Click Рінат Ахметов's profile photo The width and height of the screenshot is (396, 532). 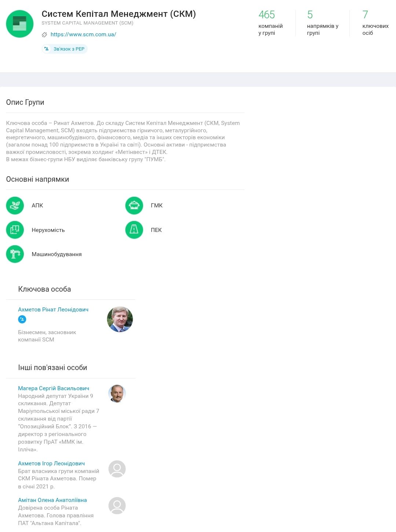coord(120,319)
